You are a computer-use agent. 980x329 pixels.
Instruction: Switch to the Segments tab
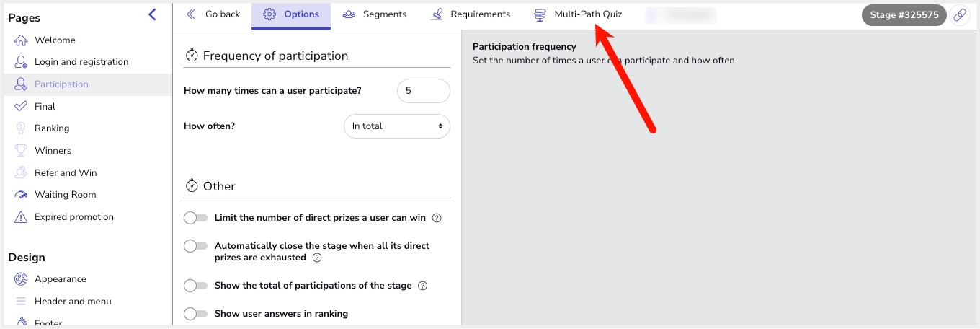[375, 14]
